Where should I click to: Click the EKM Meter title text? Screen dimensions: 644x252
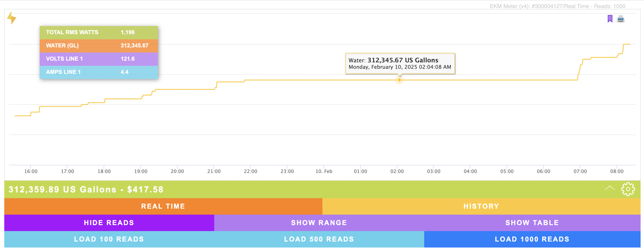click(x=557, y=6)
